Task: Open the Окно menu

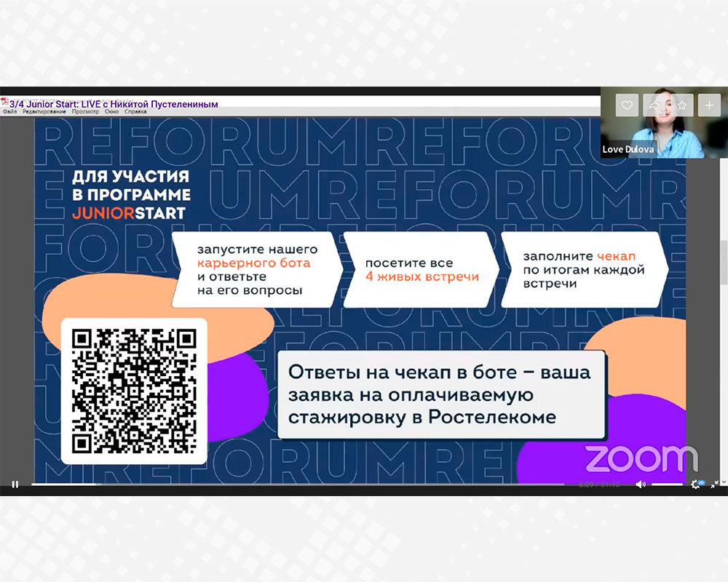Action: [x=111, y=112]
